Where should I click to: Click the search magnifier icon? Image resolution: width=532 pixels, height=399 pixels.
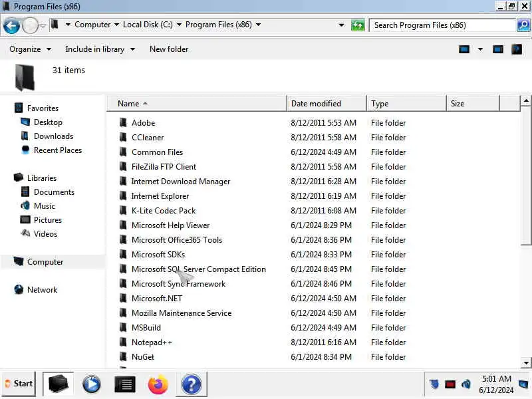[x=523, y=25]
